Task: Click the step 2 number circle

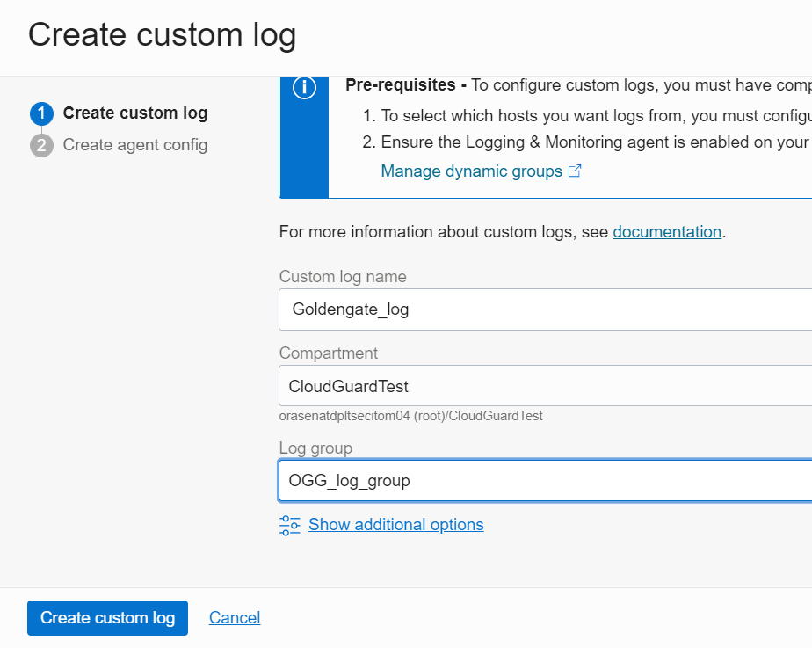Action: (41, 145)
